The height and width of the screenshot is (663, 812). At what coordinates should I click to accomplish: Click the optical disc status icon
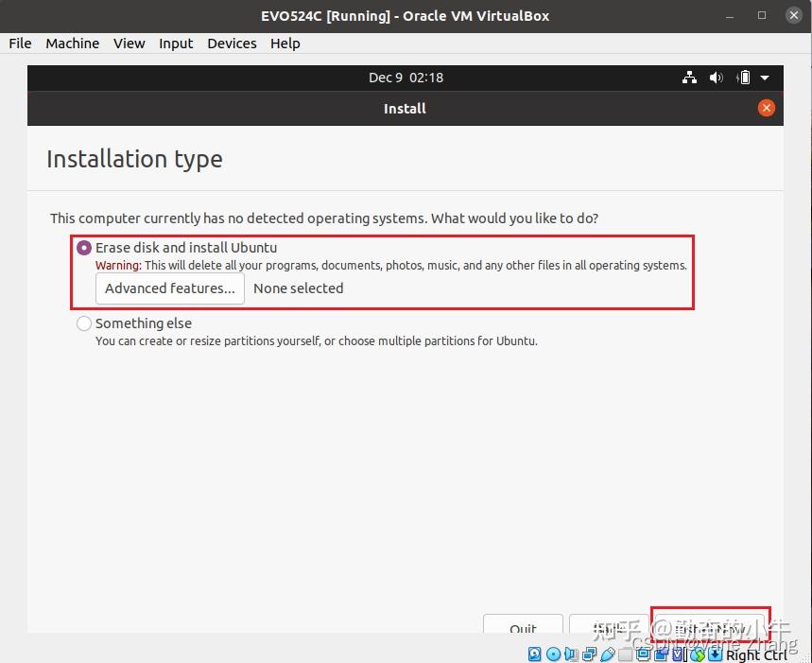pos(554,654)
